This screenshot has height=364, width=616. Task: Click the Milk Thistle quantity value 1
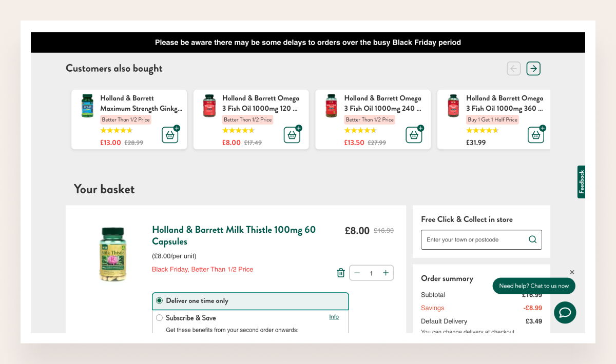click(x=371, y=273)
